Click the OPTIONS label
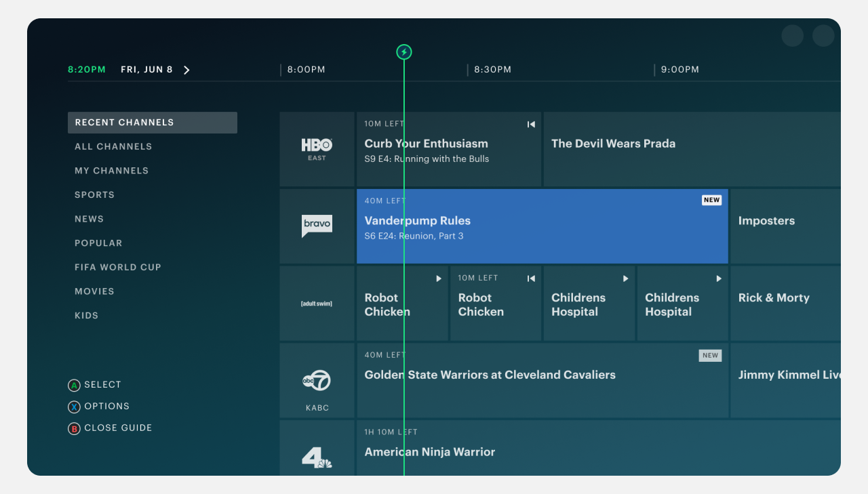Screen dimensions: 868x494 coord(106,407)
